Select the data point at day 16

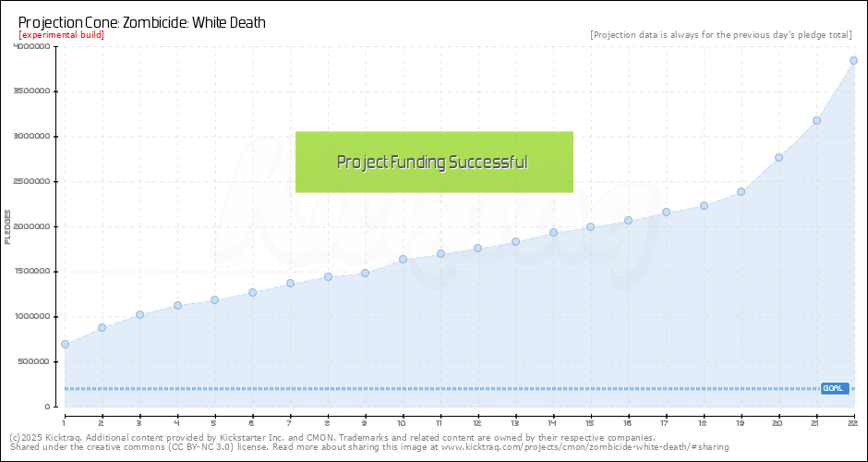coord(628,220)
